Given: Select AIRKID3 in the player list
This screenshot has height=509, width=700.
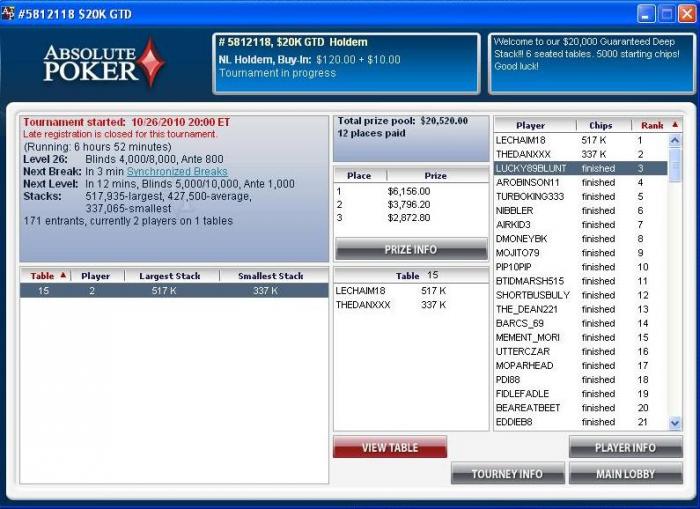Looking at the screenshot, I should 581,225.
